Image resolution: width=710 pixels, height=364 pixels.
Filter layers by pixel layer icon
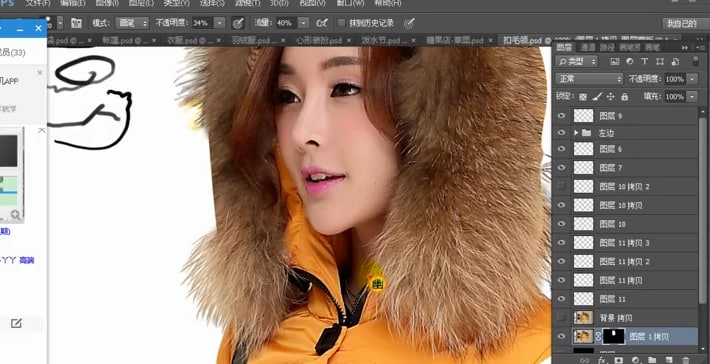point(614,62)
